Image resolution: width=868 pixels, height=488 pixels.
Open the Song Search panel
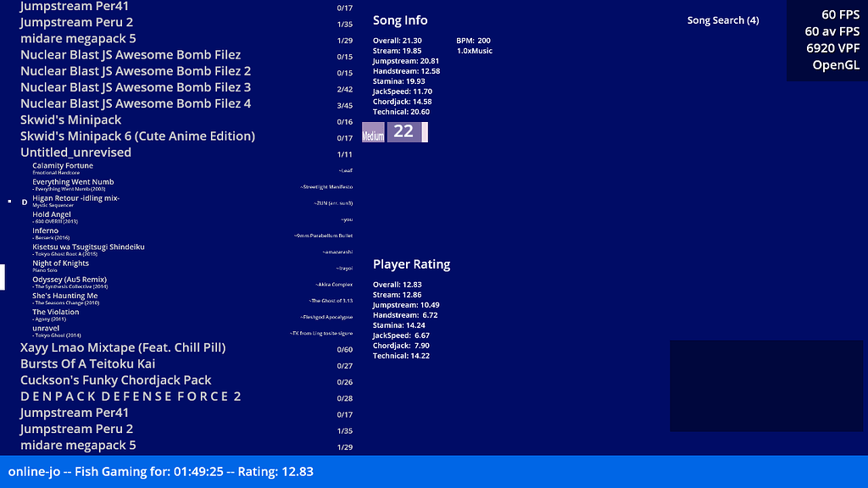tap(723, 19)
